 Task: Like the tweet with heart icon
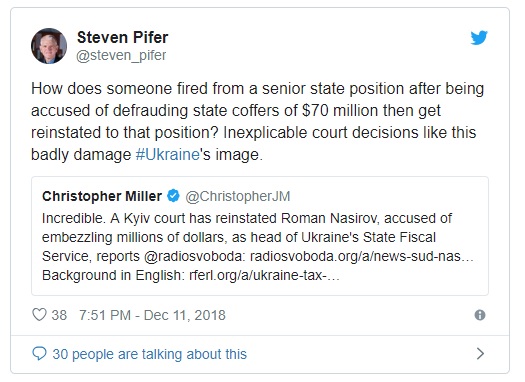click(x=39, y=315)
